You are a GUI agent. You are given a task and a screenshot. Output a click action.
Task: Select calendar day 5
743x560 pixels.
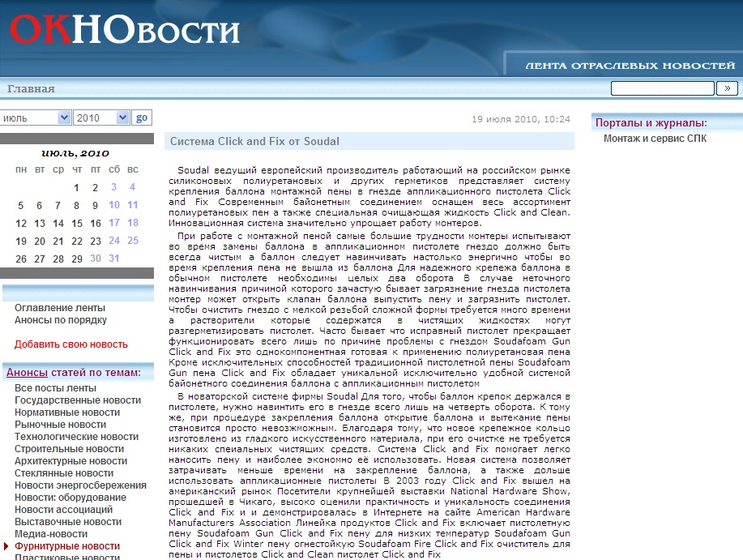coord(20,206)
